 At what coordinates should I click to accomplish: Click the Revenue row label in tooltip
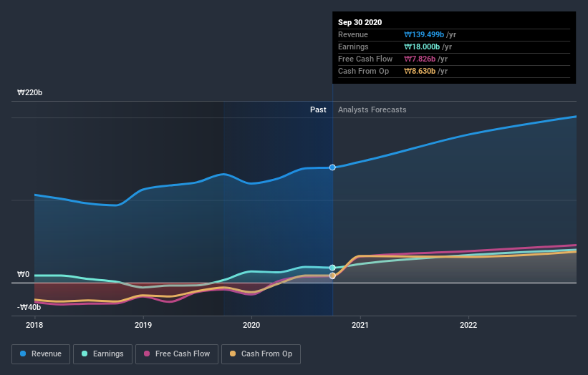[353, 34]
